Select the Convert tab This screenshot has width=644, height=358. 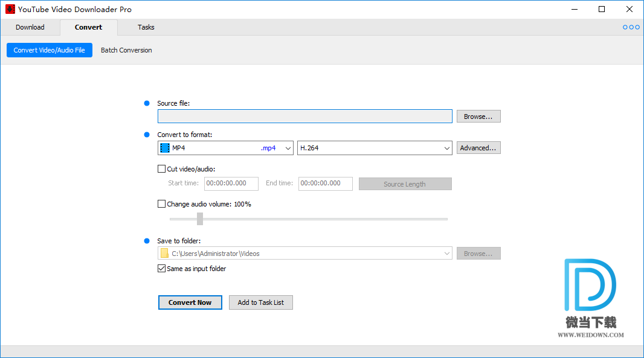coord(88,27)
